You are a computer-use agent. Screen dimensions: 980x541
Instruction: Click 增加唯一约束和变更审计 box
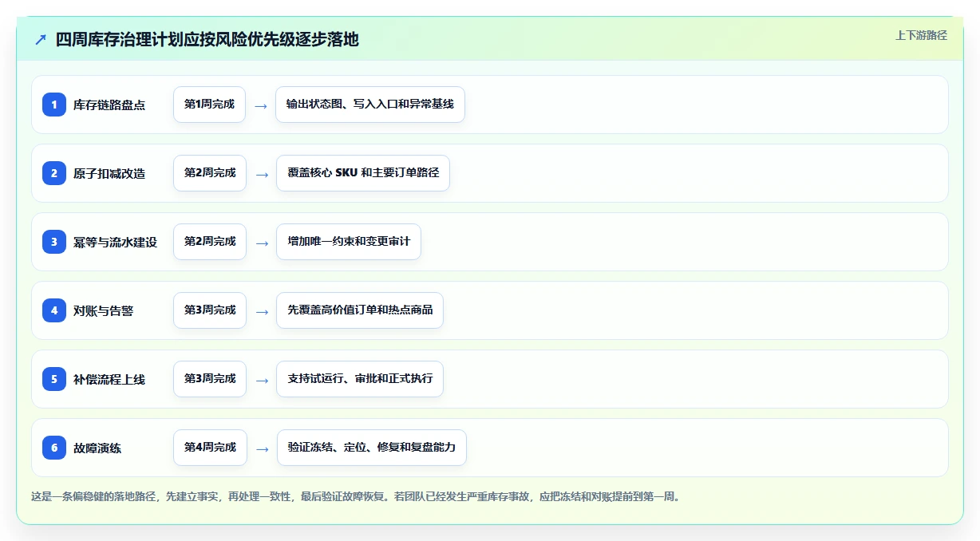coord(349,242)
